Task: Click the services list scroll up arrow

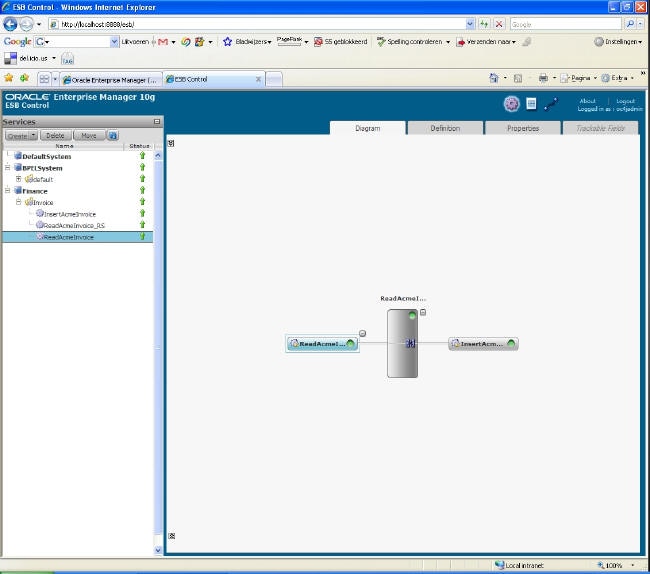Action: point(158,155)
